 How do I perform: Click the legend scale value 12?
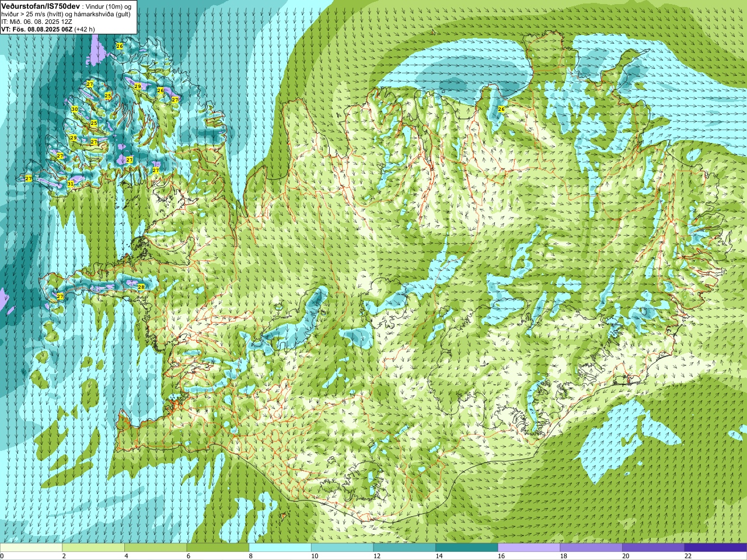(x=376, y=556)
